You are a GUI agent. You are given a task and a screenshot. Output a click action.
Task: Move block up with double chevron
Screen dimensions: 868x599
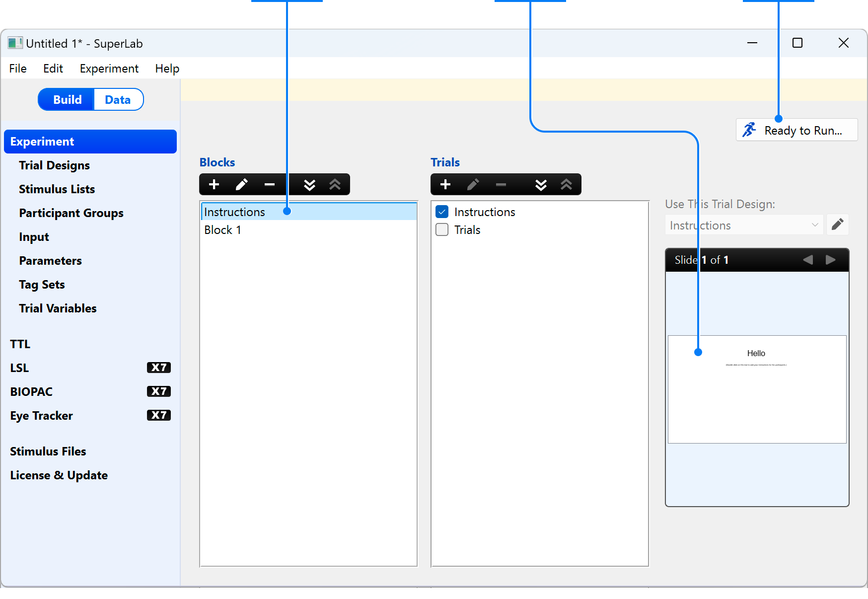pos(335,185)
